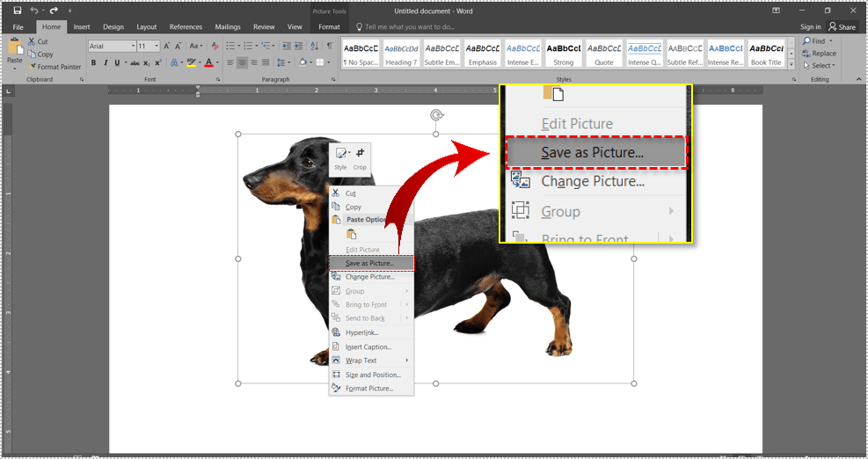Click the Redo arrow icon

click(52, 11)
